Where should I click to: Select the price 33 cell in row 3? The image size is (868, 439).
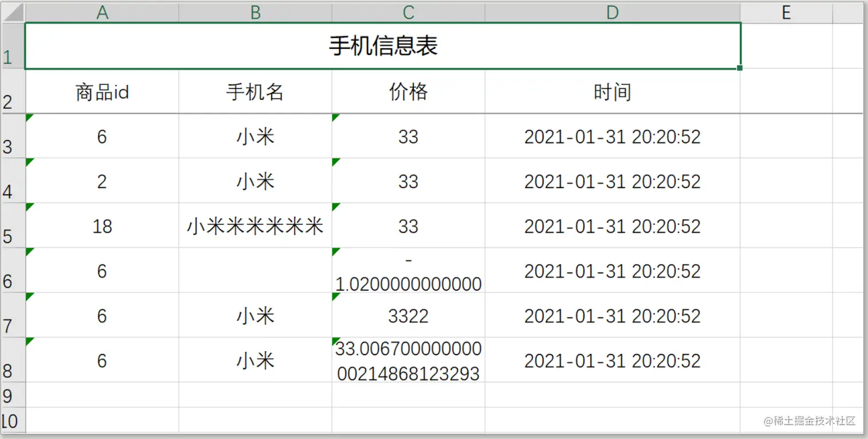[408, 136]
